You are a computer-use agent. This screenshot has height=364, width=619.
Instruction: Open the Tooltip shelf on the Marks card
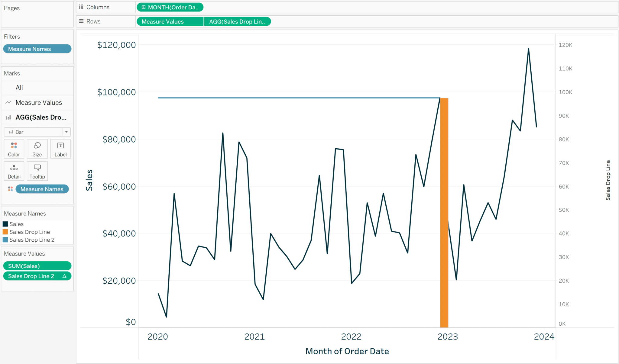click(x=37, y=171)
